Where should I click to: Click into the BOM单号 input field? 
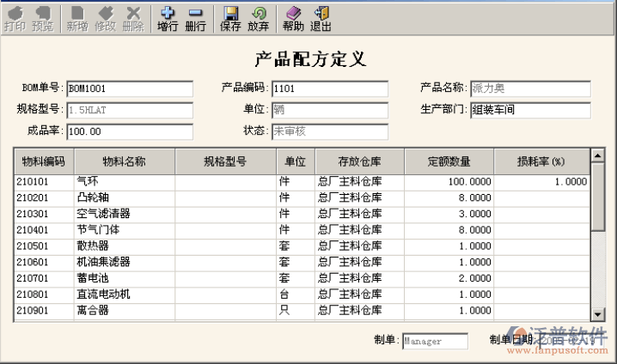pyautogui.click(x=129, y=88)
